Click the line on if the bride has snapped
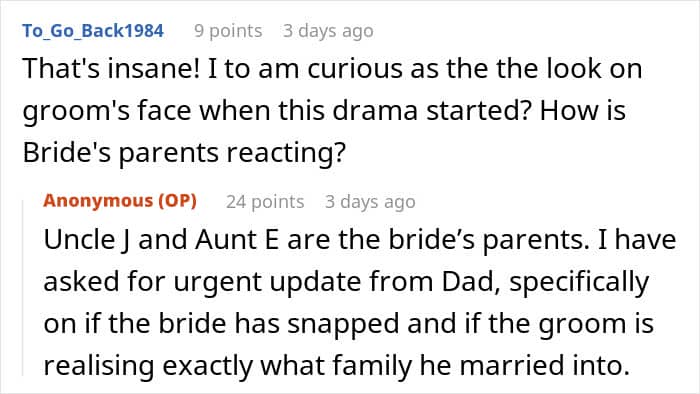Viewport: 700px width, 394px height. [x=349, y=323]
